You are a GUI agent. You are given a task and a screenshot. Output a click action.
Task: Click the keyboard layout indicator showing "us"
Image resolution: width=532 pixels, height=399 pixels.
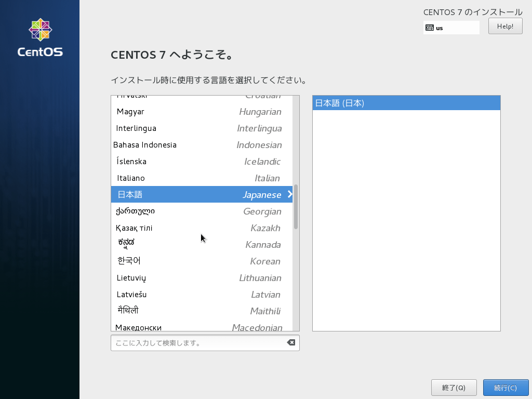tap(450, 28)
